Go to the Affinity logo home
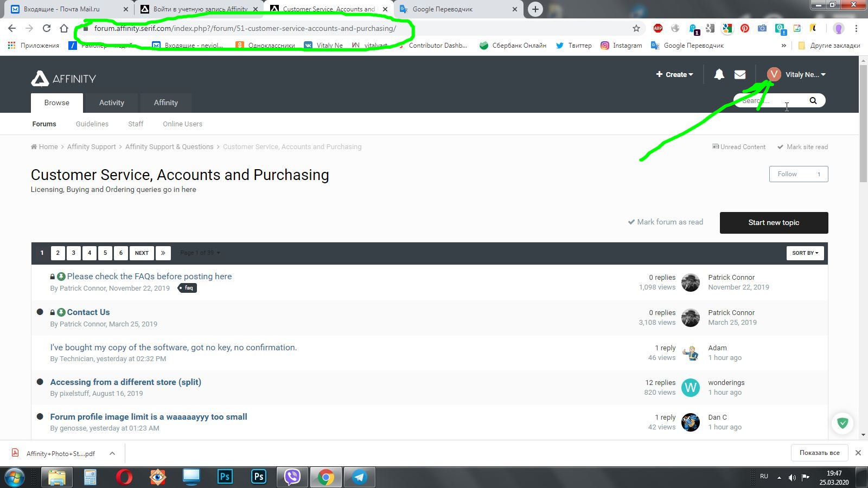The image size is (868, 488). [x=63, y=79]
